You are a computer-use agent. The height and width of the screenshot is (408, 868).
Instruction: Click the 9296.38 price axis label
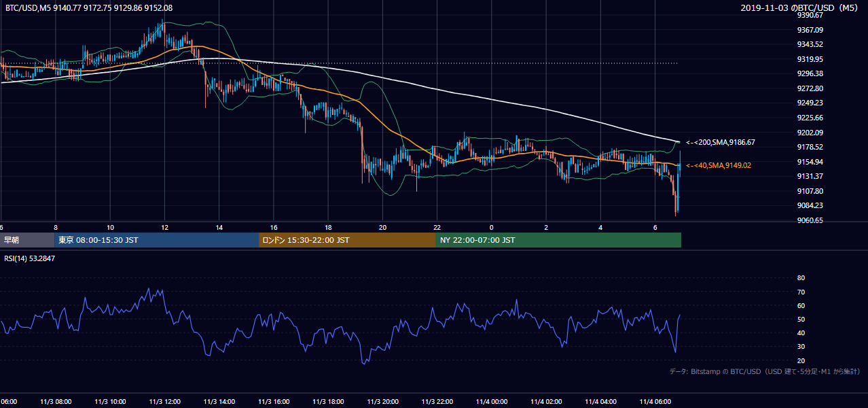811,73
